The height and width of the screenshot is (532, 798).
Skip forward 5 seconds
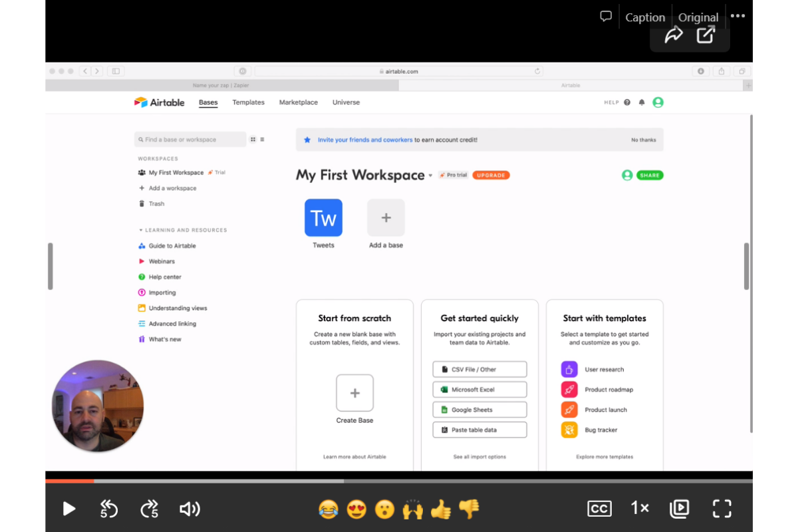tap(150, 509)
